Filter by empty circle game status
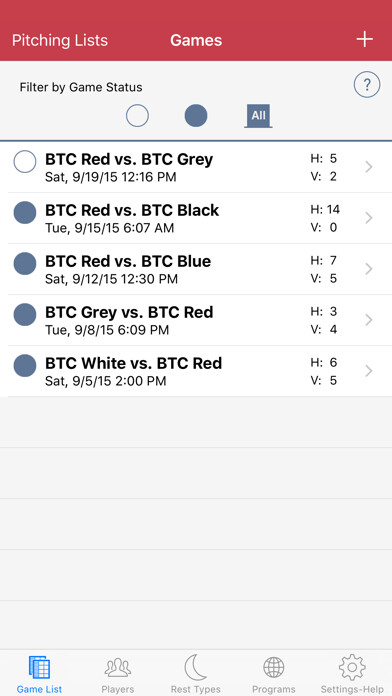Image resolution: width=392 pixels, height=696 pixels. 137,116
